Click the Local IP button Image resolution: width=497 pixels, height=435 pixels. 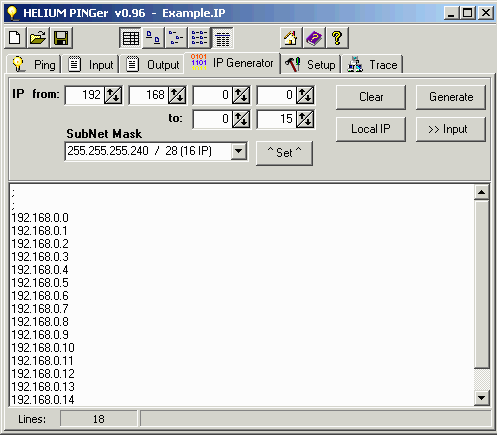tap(371, 129)
